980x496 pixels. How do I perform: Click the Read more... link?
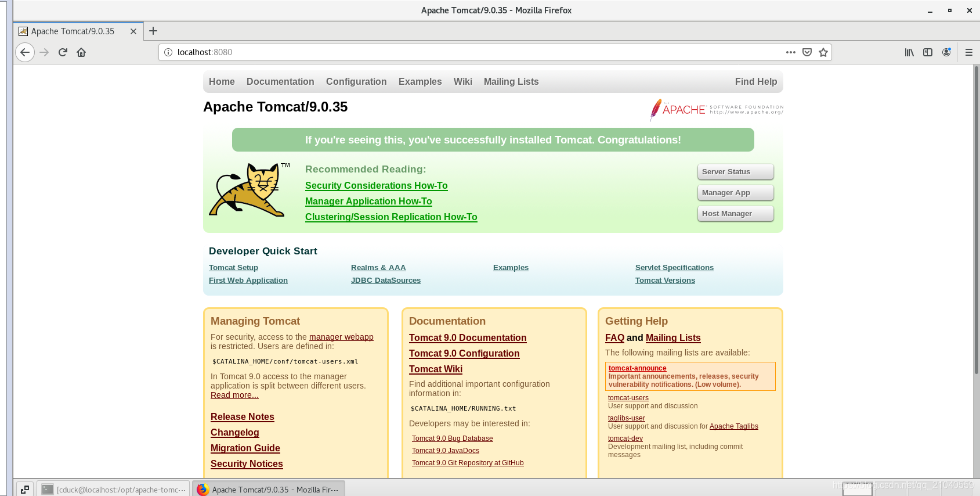pyautogui.click(x=234, y=395)
